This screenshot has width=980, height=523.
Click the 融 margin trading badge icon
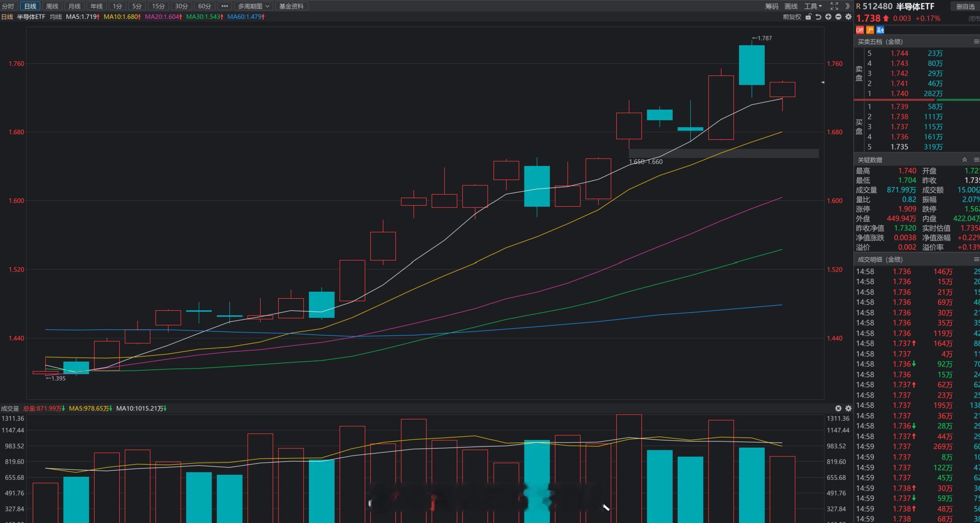pos(880,30)
